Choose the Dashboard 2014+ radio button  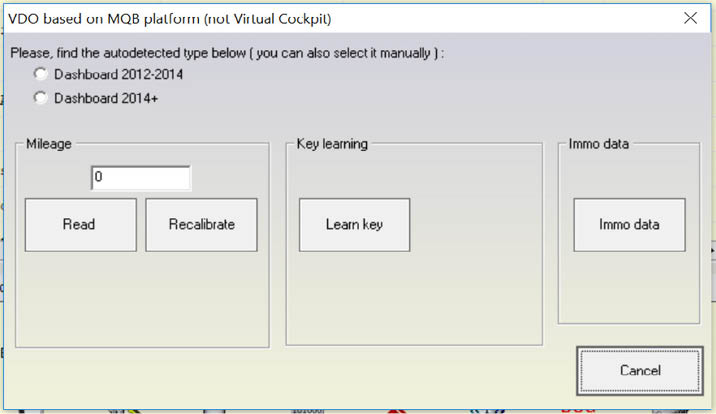pyautogui.click(x=41, y=98)
